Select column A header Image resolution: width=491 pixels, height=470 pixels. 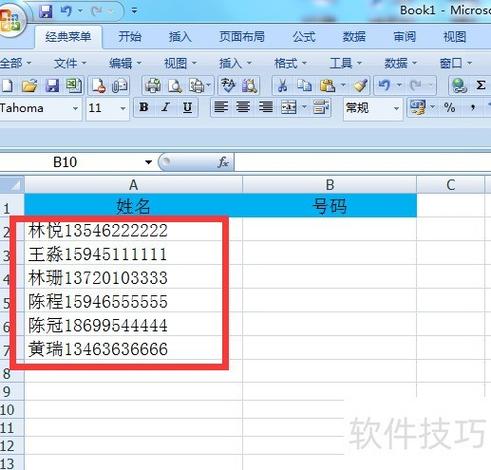point(133,185)
